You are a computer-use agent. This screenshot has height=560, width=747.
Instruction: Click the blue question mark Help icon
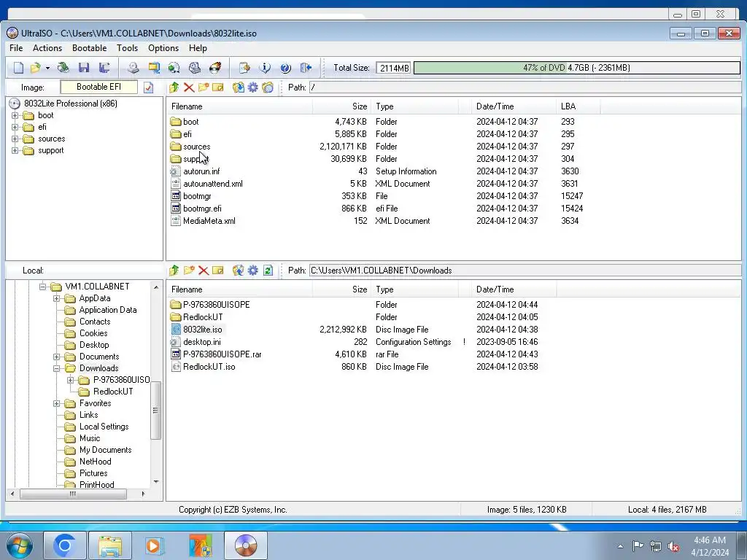[285, 68]
